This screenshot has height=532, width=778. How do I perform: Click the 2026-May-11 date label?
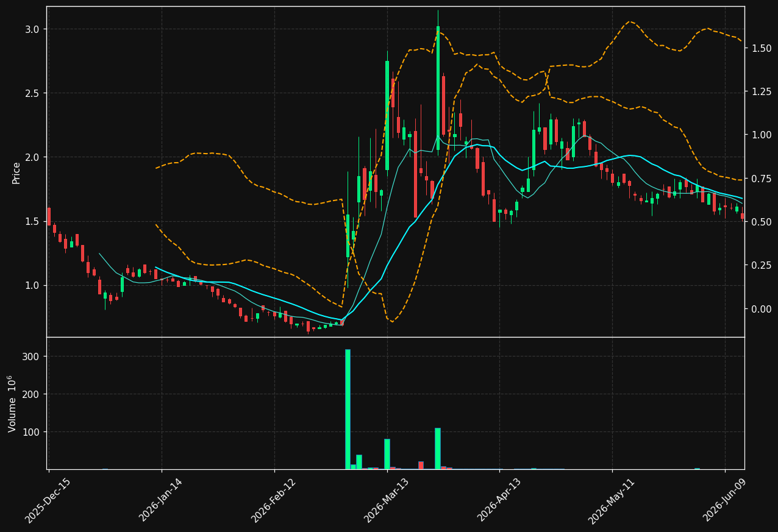[612, 501]
